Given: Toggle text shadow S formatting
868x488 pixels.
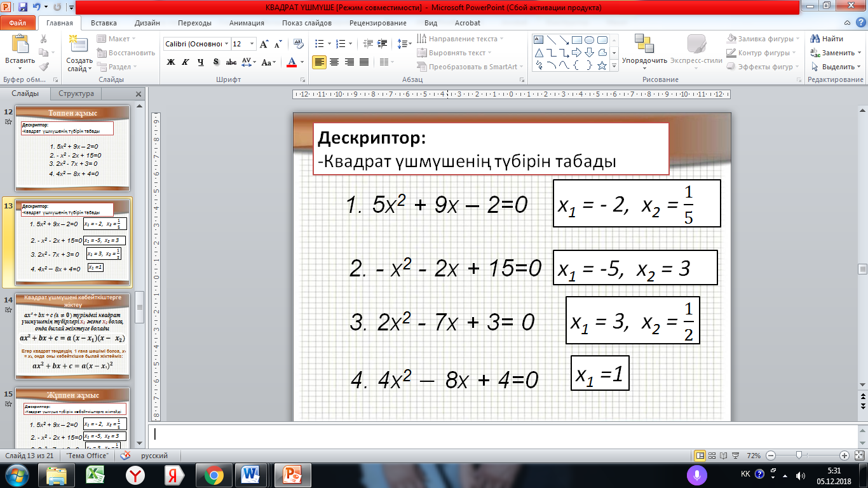Looking at the screenshot, I should coord(216,62).
